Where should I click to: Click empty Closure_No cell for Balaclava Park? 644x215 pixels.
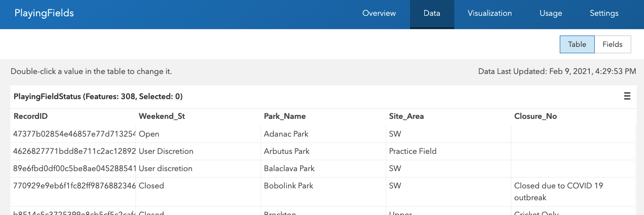[x=574, y=169]
